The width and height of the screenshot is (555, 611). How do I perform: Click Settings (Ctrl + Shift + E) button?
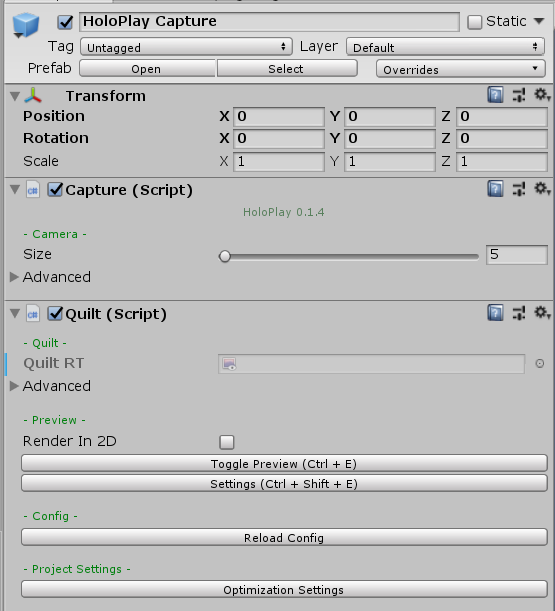[284, 484]
